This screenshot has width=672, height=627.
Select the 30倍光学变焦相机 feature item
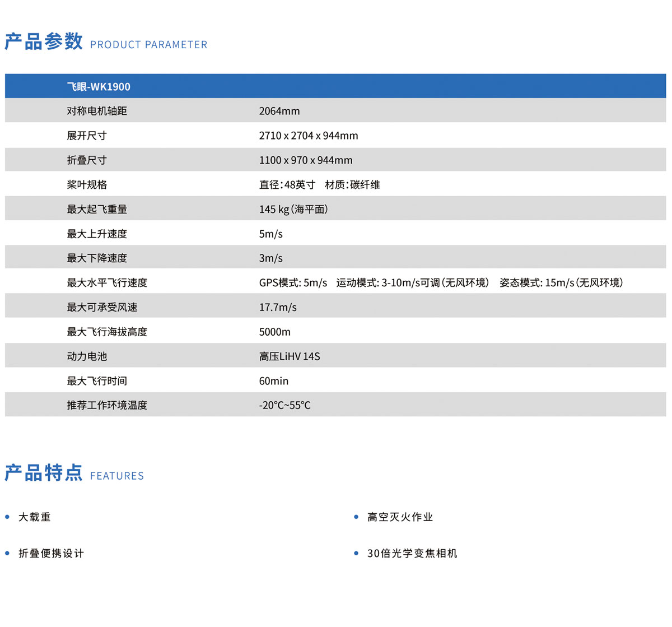click(412, 554)
